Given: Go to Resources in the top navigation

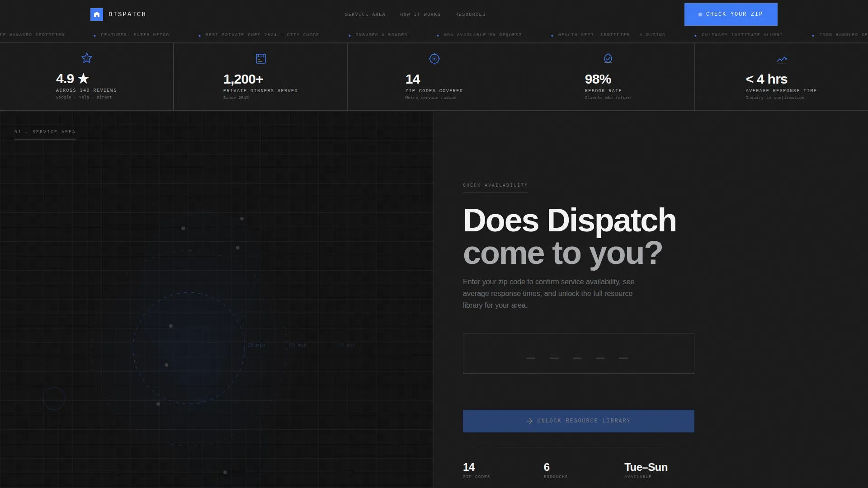Looking at the screenshot, I should [x=471, y=14].
